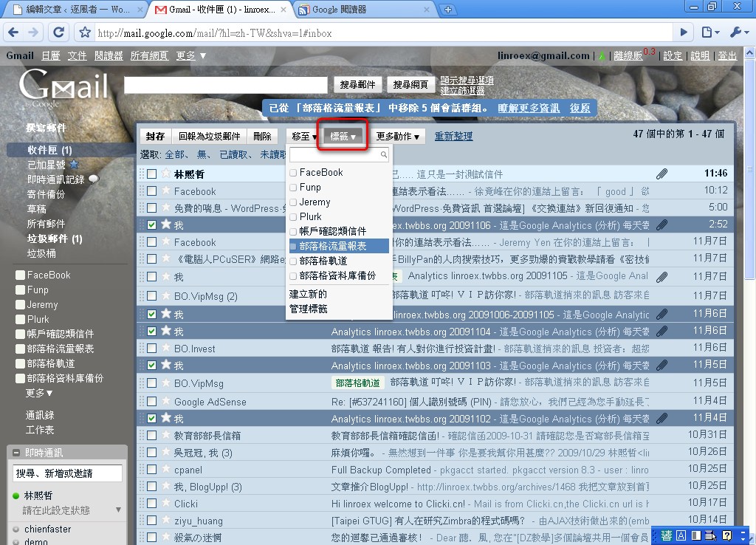Choose 建立新的 in label menu
The width and height of the screenshot is (756, 545).
308,294
